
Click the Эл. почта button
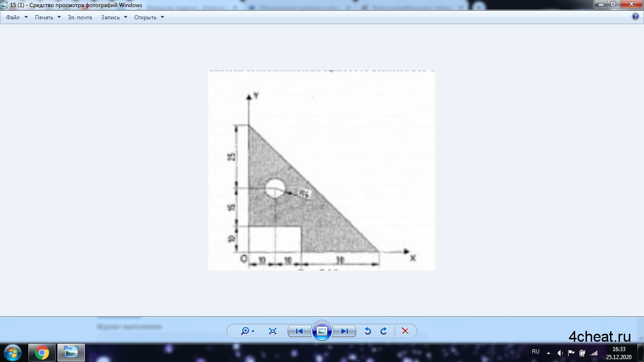tap(80, 17)
